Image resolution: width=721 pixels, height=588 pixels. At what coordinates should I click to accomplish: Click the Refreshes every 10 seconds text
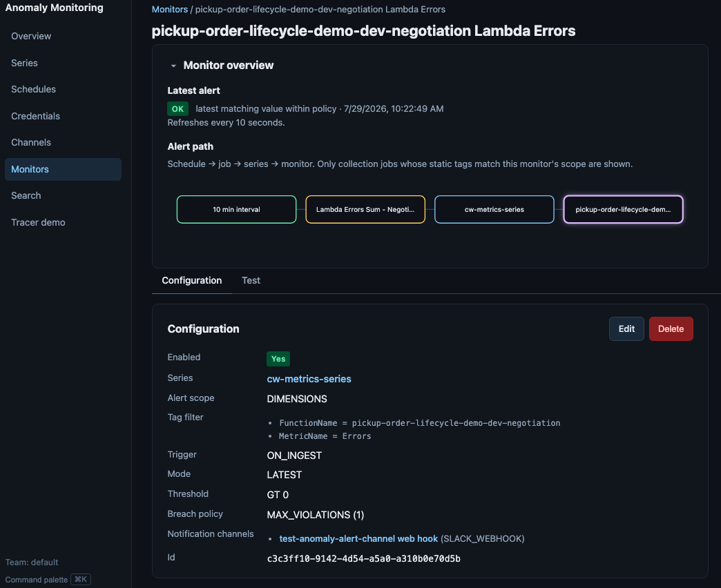[x=227, y=123]
